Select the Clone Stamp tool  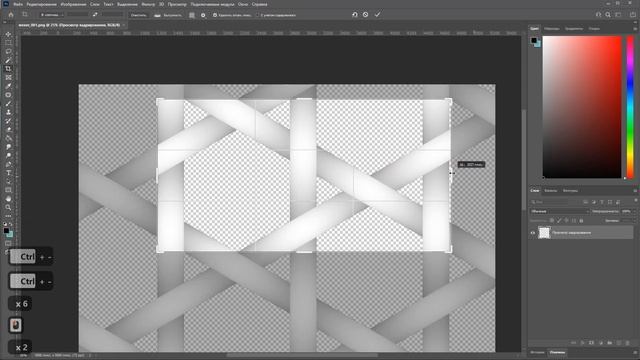pyautogui.click(x=8, y=112)
